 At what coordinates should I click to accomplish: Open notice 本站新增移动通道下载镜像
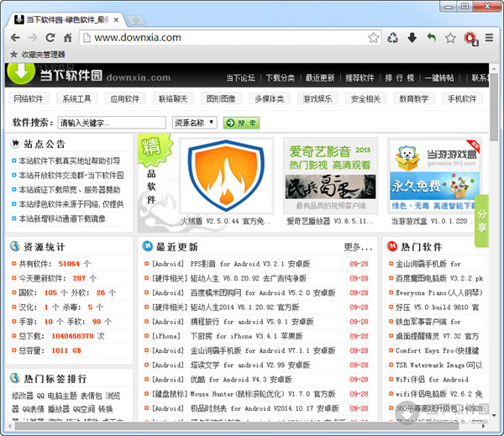coord(62,218)
